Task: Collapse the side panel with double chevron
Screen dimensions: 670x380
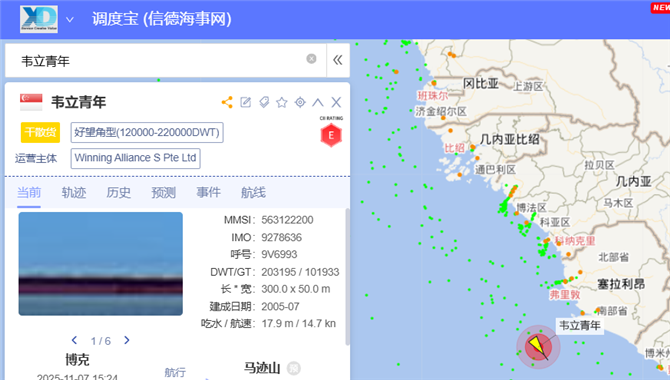Action: pos(338,60)
